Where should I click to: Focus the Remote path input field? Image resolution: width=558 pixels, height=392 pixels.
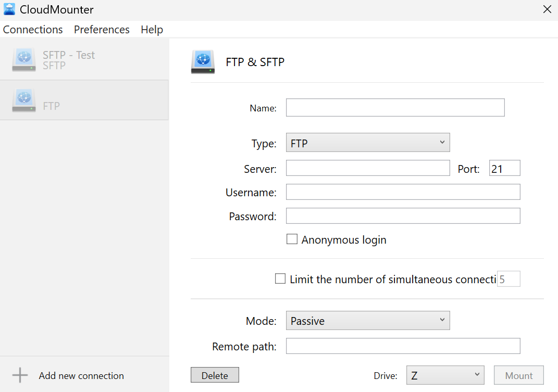point(403,346)
